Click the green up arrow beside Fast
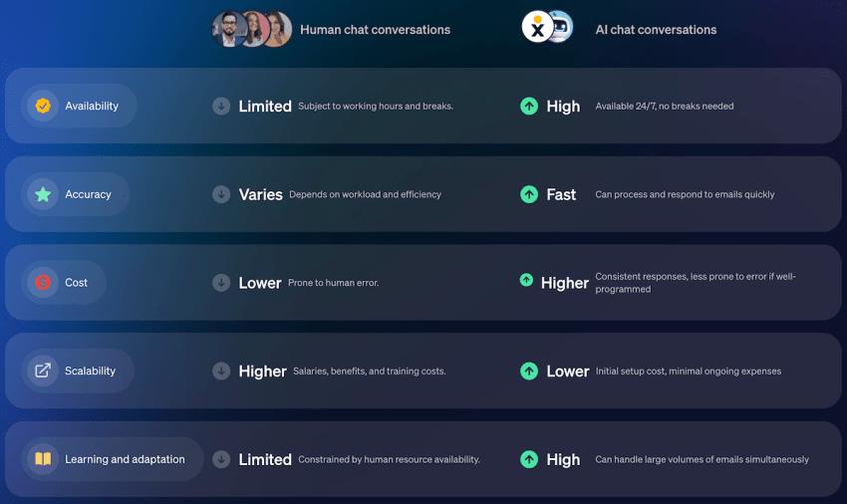 529,194
